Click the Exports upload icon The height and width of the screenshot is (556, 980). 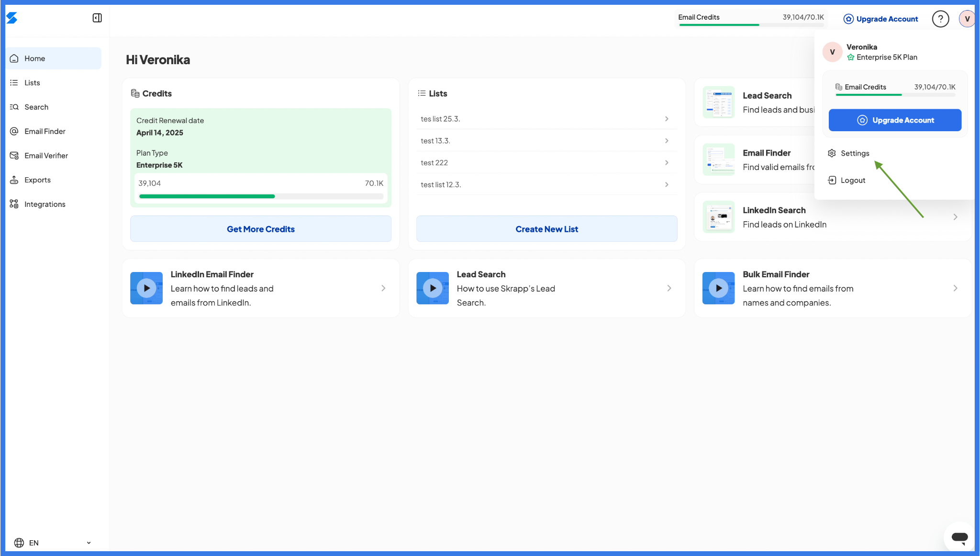tap(14, 180)
